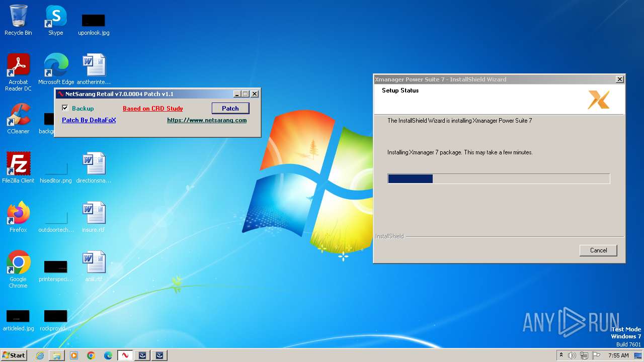Screen dimensions: 644x362
Task: Select hiseditor.png file icon
Action: click(56, 171)
